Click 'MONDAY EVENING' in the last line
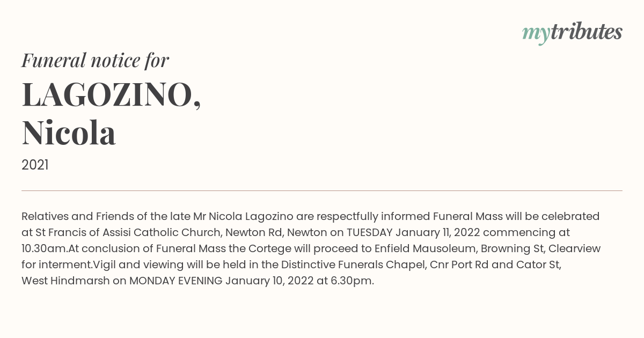This screenshot has width=644, height=338. tap(175, 281)
